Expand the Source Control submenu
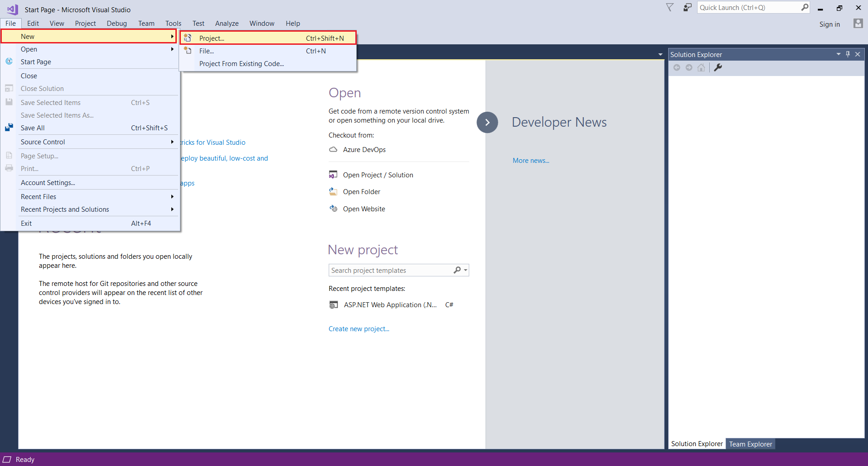The height and width of the screenshot is (466, 868). 172,142
